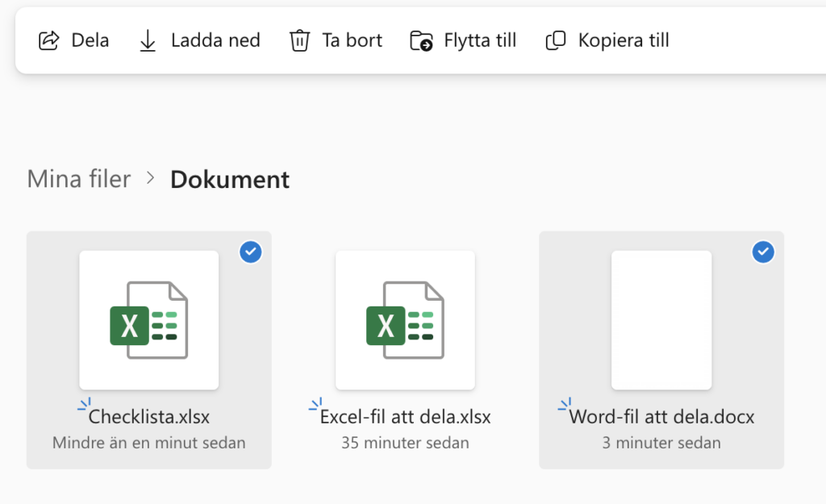826x504 pixels.
Task: Click the sync marker beside Checklista.xlsx
Action: click(x=84, y=404)
